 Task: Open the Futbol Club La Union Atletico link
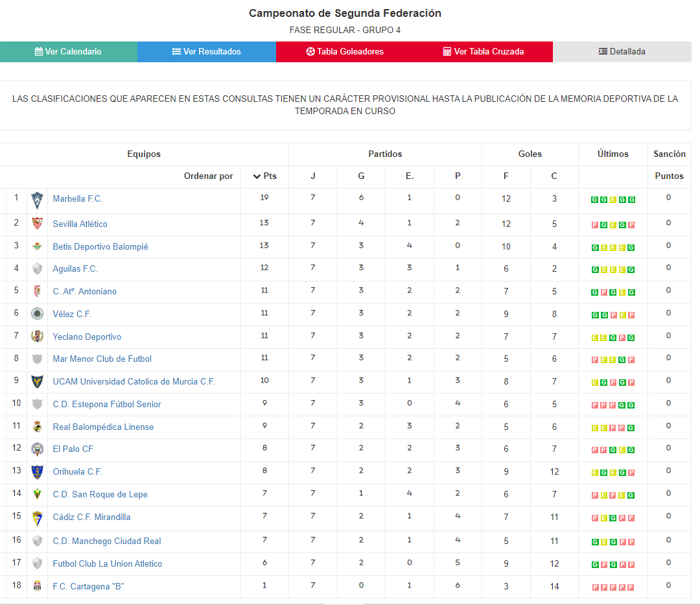[107, 564]
